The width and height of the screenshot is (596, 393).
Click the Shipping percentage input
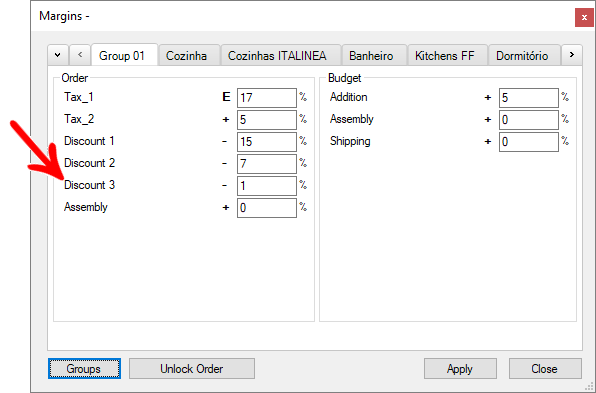click(x=529, y=142)
